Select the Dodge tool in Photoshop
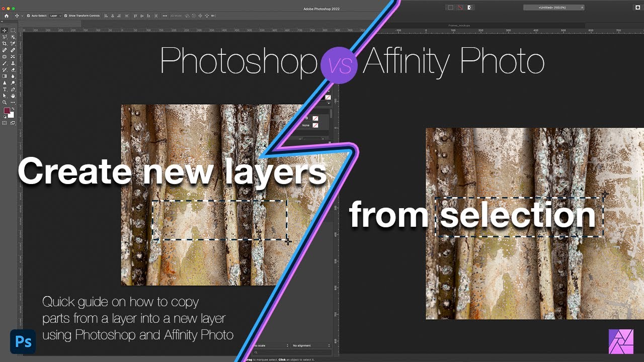 tap(13, 82)
